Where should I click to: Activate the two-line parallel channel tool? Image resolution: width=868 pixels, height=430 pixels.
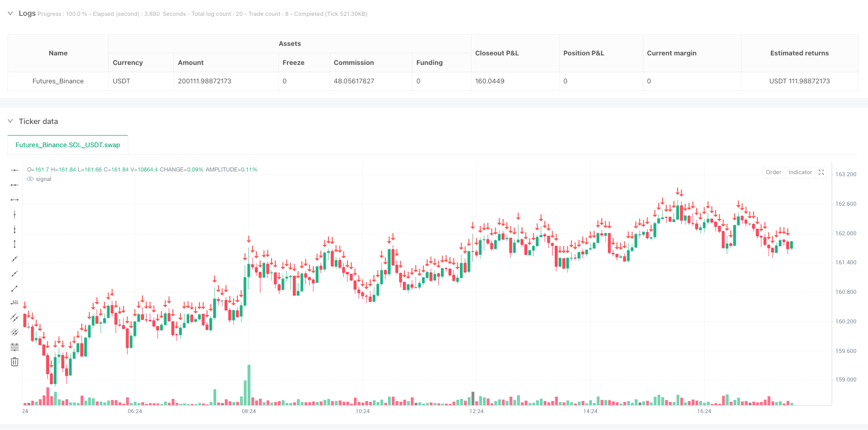[15, 318]
